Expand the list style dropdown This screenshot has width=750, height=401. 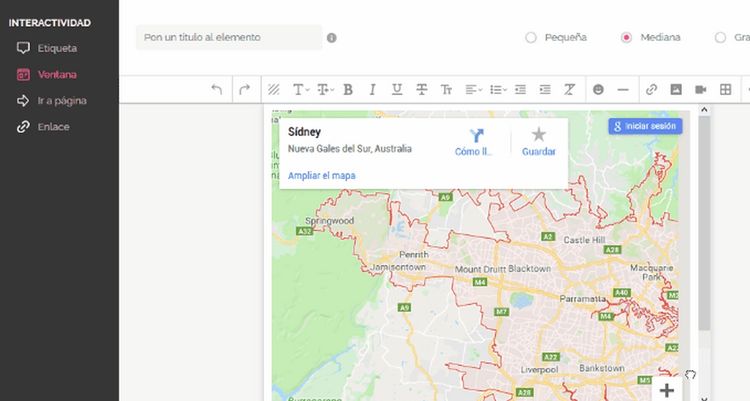(497, 90)
